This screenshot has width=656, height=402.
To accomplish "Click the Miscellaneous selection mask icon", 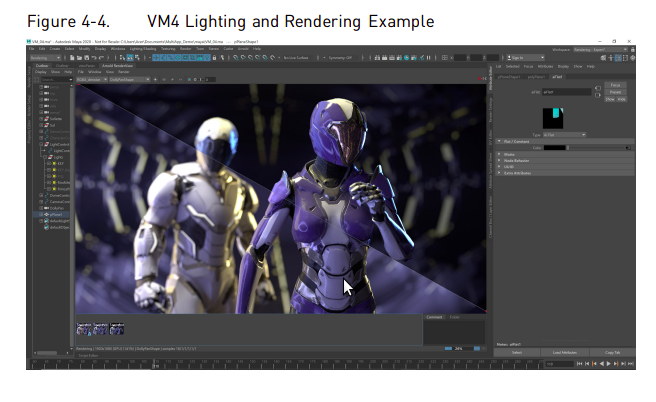I will click(x=206, y=58).
